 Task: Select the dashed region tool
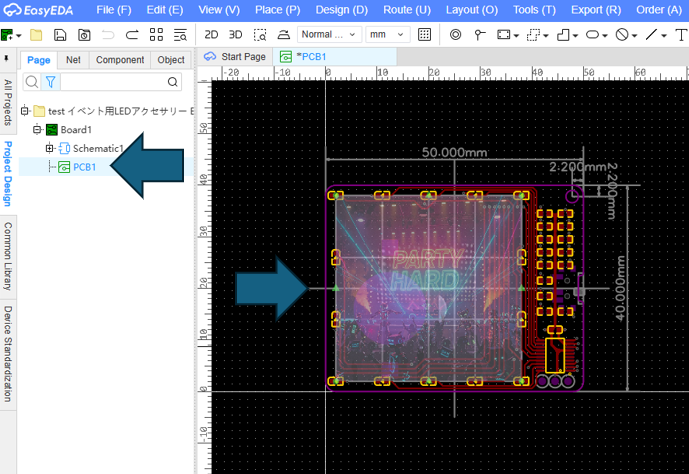(533, 34)
